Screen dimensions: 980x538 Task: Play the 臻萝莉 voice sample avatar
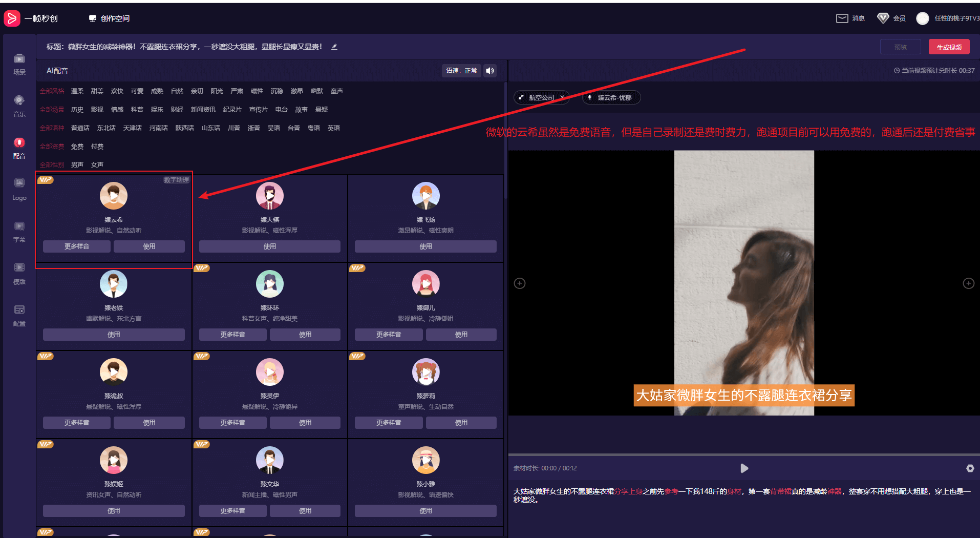point(426,372)
